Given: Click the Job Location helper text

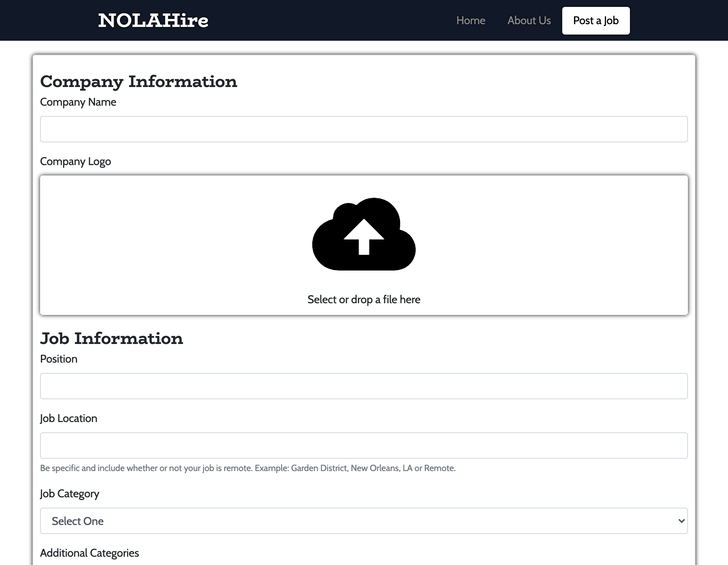Looking at the screenshot, I should [x=248, y=468].
